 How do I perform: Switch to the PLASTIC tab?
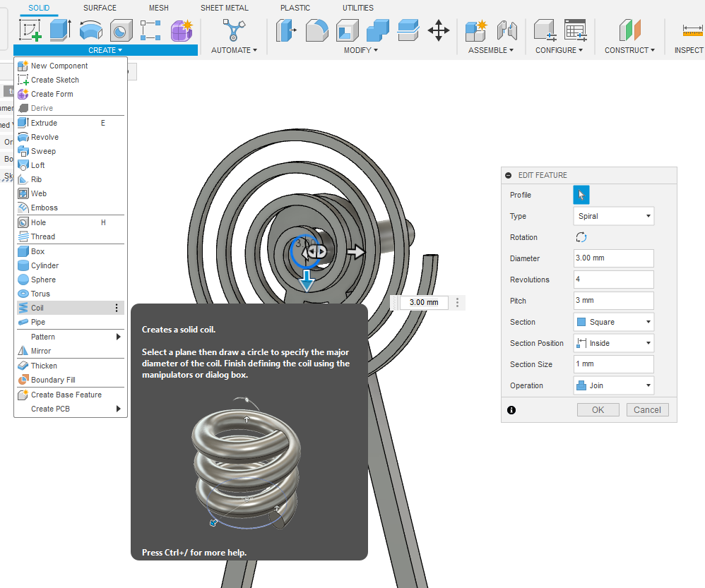(295, 8)
